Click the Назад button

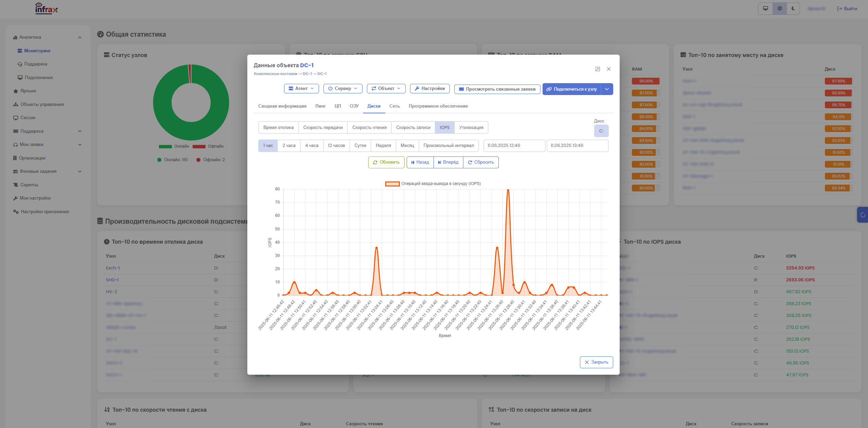tap(420, 163)
